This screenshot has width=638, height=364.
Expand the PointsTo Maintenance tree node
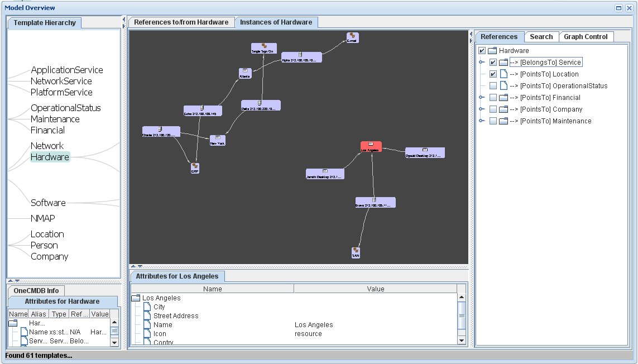pos(482,121)
